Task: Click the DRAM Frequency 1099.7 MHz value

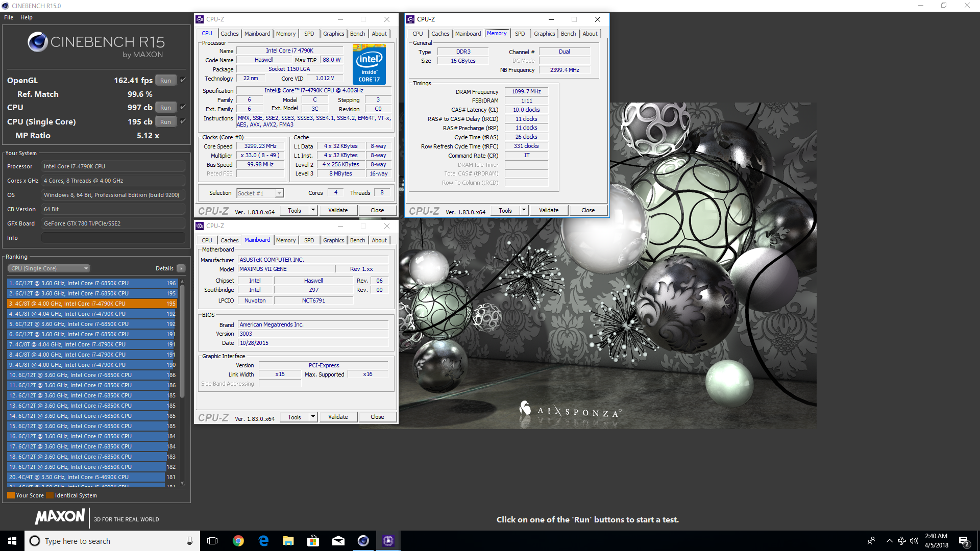Action: coord(526,91)
